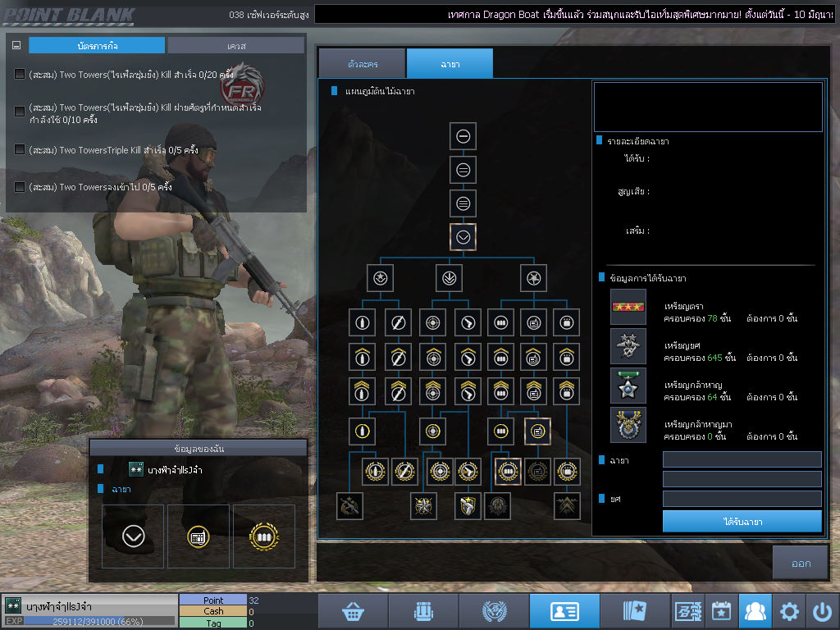Select the three-bar circle title in tree
840x630 pixels.
pos(463,203)
